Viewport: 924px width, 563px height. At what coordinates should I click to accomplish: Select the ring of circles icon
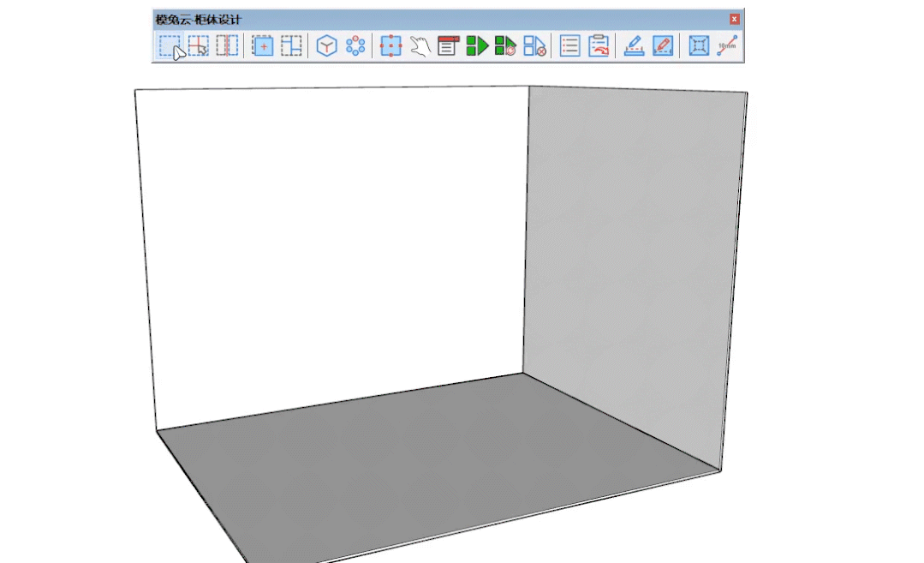[x=355, y=45]
